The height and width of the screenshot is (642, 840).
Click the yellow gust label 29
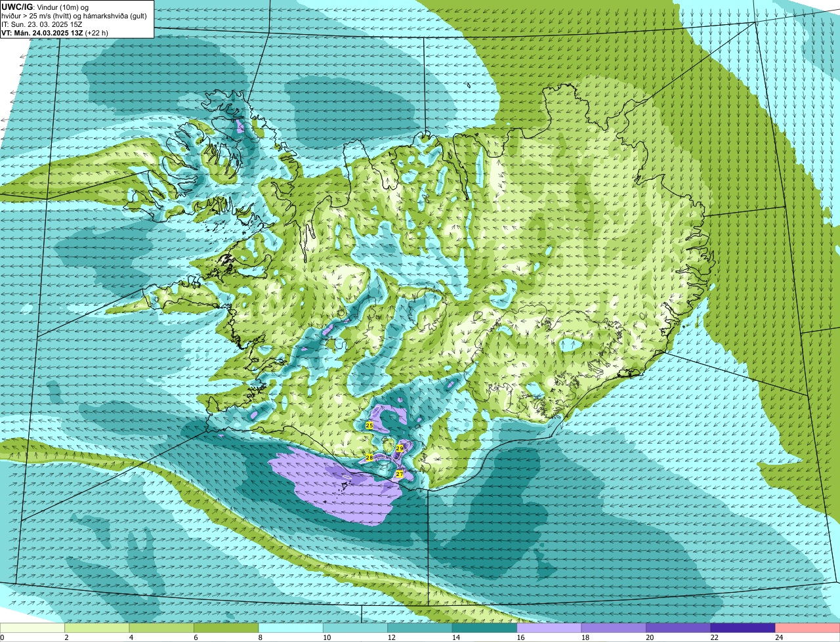[400, 448]
